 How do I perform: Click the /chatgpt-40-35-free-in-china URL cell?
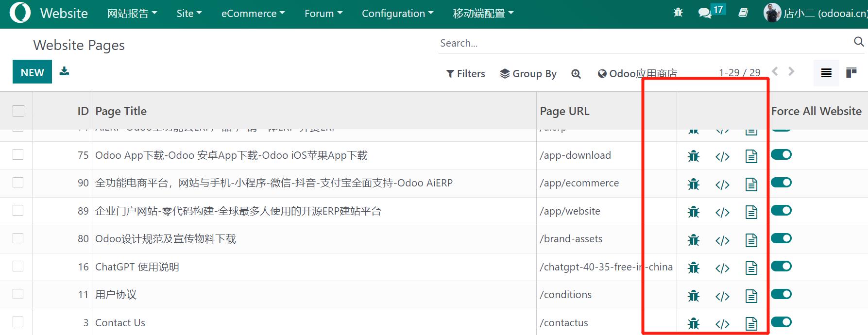point(606,267)
